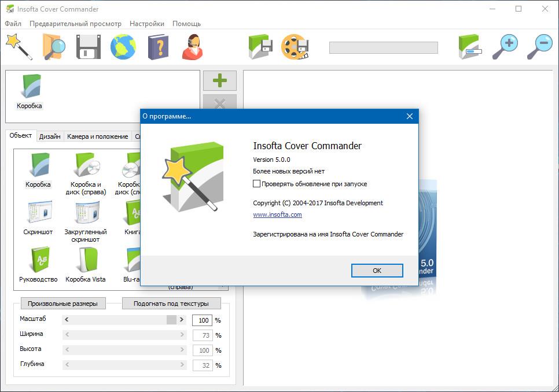The height and width of the screenshot is (392, 559).
Task: Open the Файл menu
Action: coord(13,24)
